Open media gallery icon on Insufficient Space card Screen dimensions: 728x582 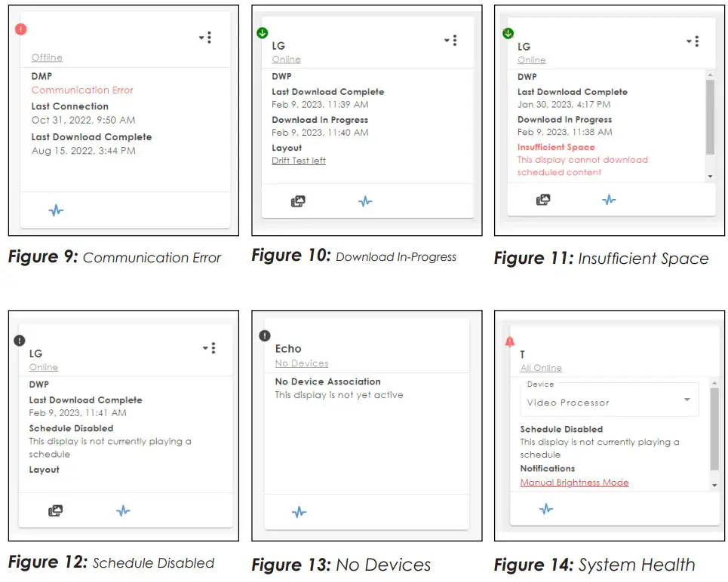coord(542,200)
